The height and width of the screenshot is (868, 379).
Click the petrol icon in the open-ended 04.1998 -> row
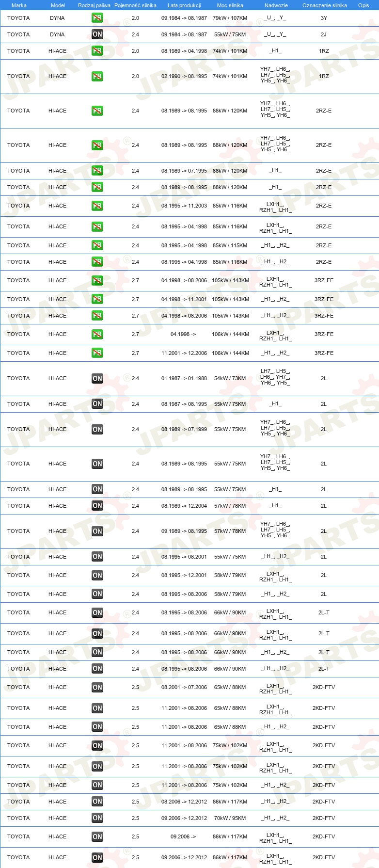[x=97, y=334]
